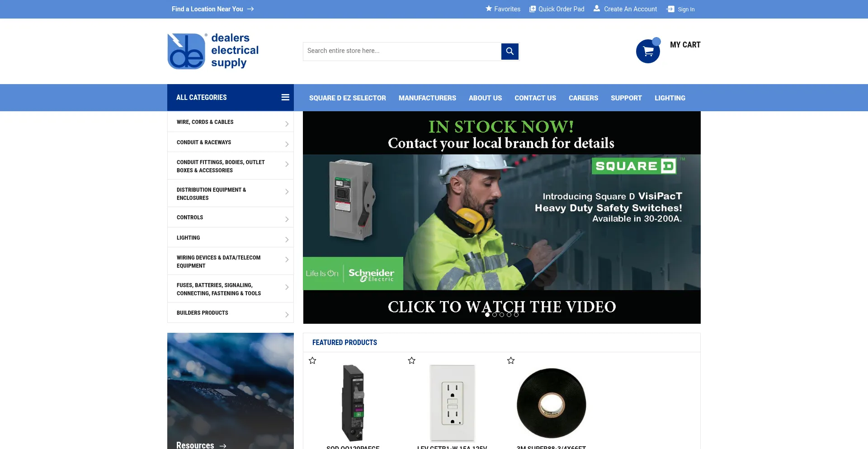Click the MY CART label

click(x=685, y=45)
